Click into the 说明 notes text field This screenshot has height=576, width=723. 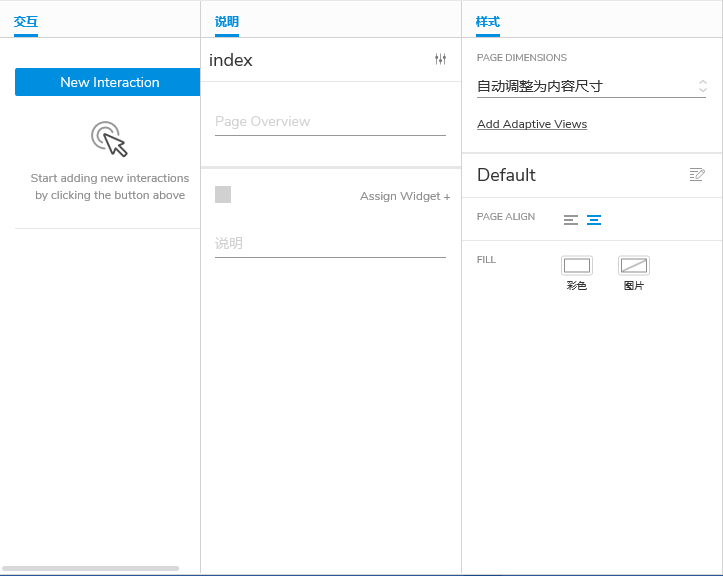coord(330,243)
